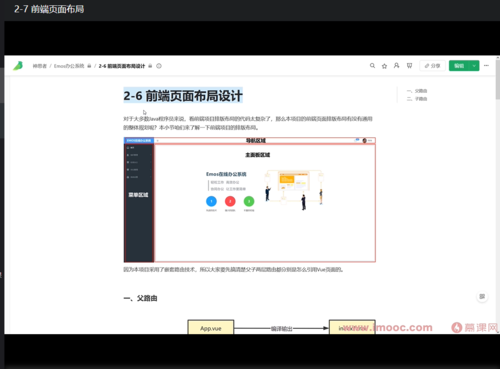The height and width of the screenshot is (369, 500).
Task: Open the three-dot more options menu
Action: pyautogui.click(x=486, y=66)
